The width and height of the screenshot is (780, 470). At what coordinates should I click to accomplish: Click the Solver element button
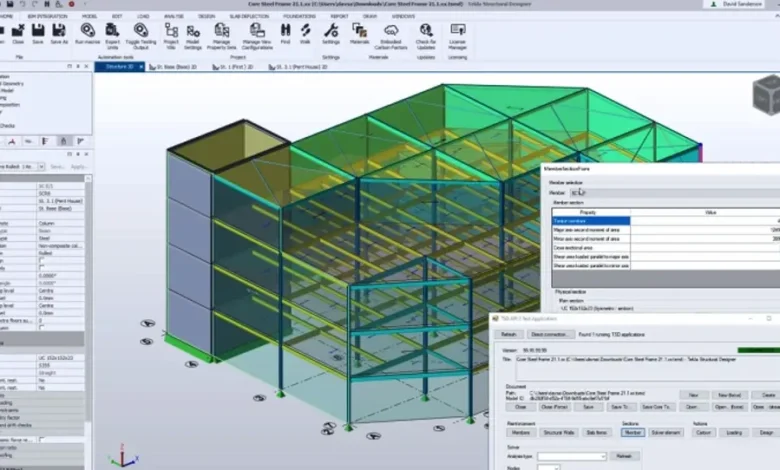pos(667,433)
